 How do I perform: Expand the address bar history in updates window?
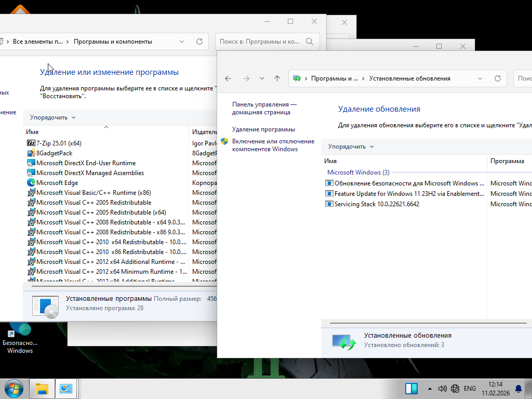[480, 78]
